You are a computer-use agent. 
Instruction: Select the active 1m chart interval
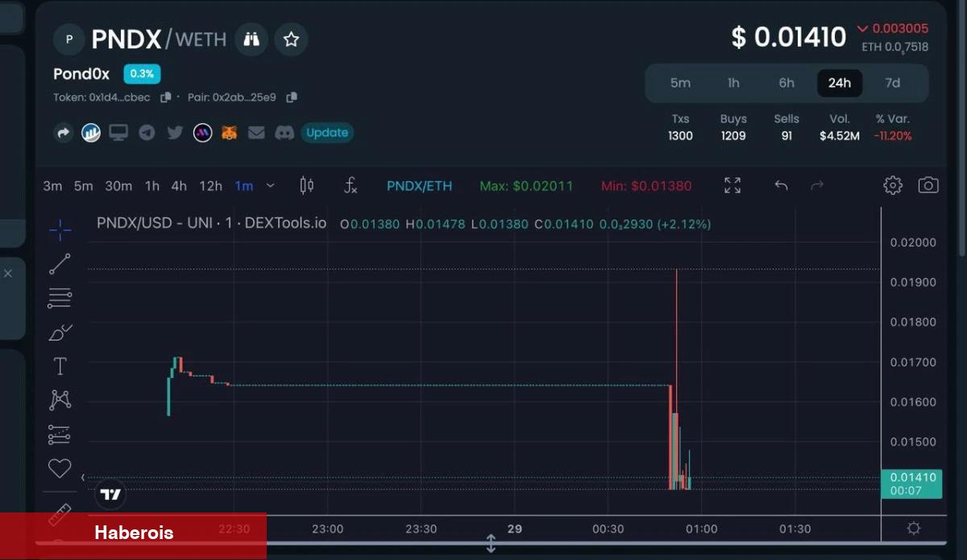pos(244,186)
